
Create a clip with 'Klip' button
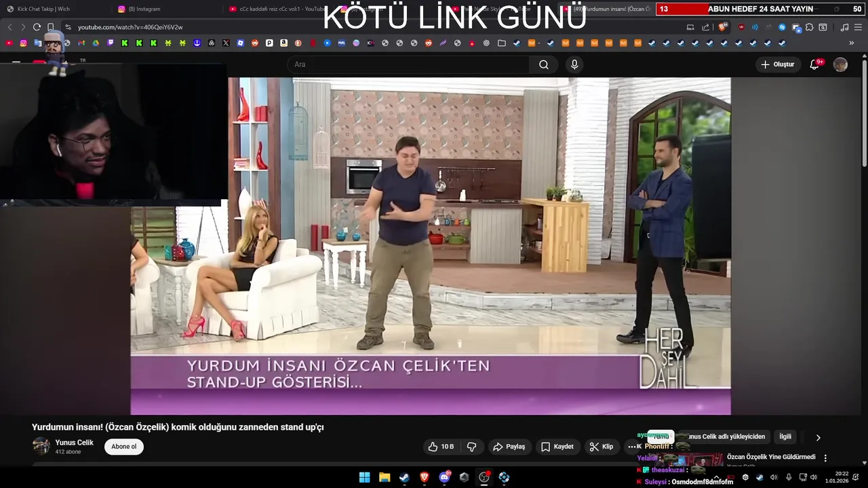(601, 447)
